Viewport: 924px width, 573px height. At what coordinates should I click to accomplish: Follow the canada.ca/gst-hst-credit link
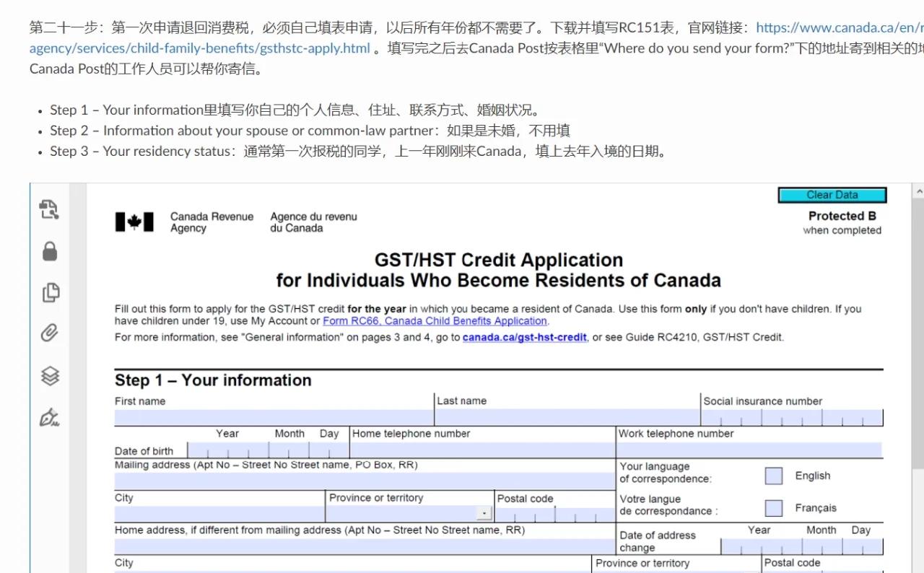[x=524, y=337]
